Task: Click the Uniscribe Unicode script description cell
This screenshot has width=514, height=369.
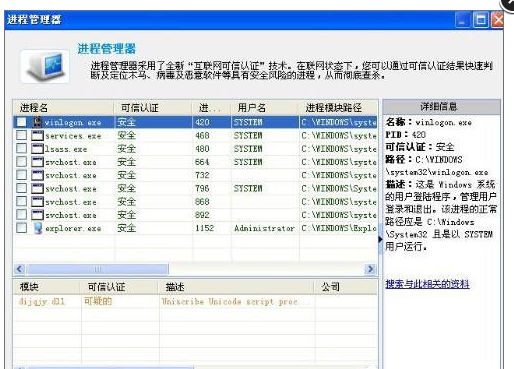Action: tap(236, 302)
